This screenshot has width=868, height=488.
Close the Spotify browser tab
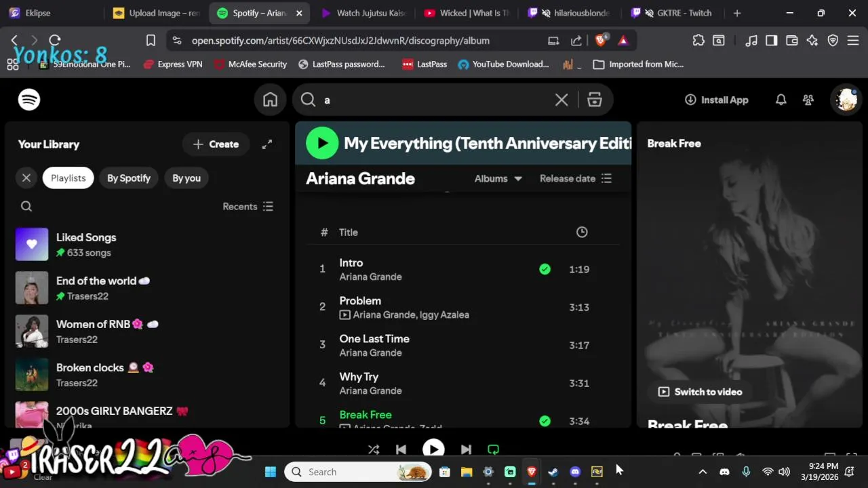pyautogui.click(x=299, y=13)
